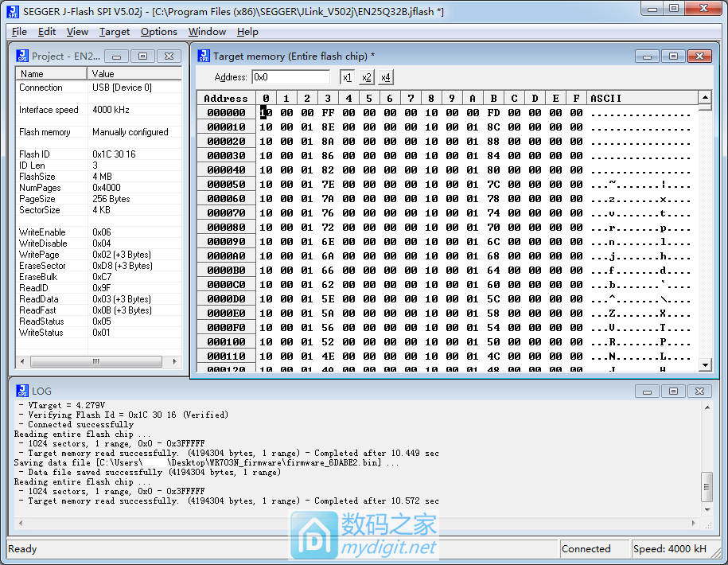This screenshot has width=728, height=565.
Task: Click the 7E byte in row 000050
Action: coord(328,185)
